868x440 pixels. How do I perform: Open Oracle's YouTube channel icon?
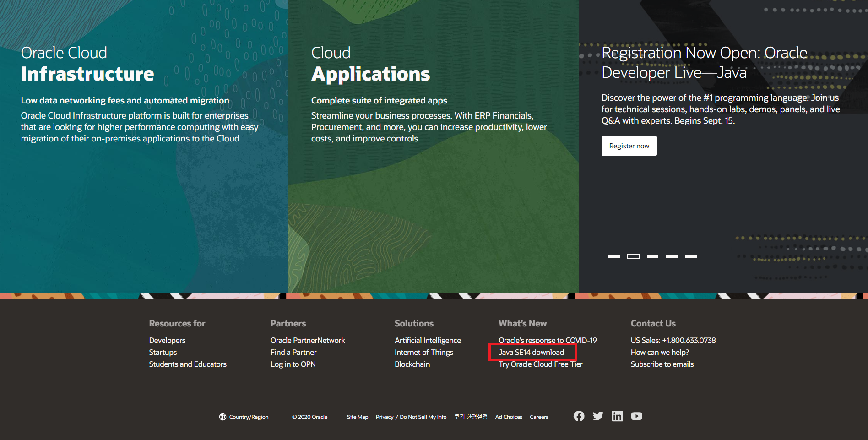click(636, 416)
